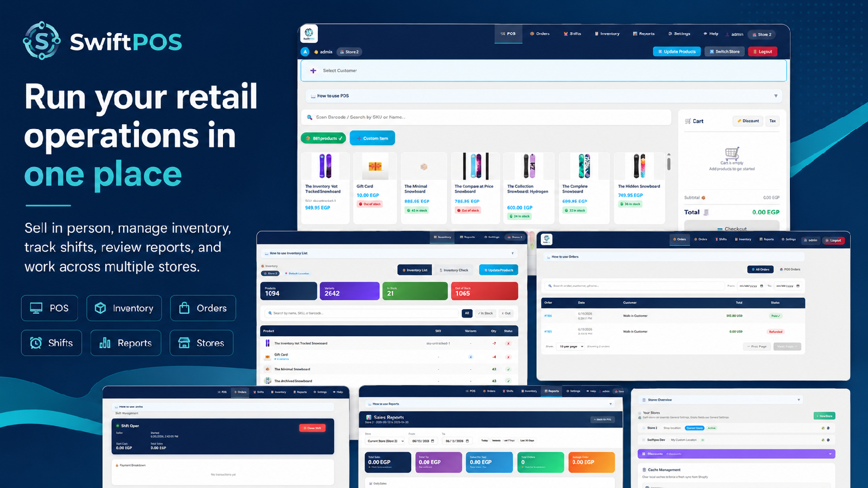Click the red 'Close Shift' button in the Shifts window
Screen dimensions: 868x488
312,428
